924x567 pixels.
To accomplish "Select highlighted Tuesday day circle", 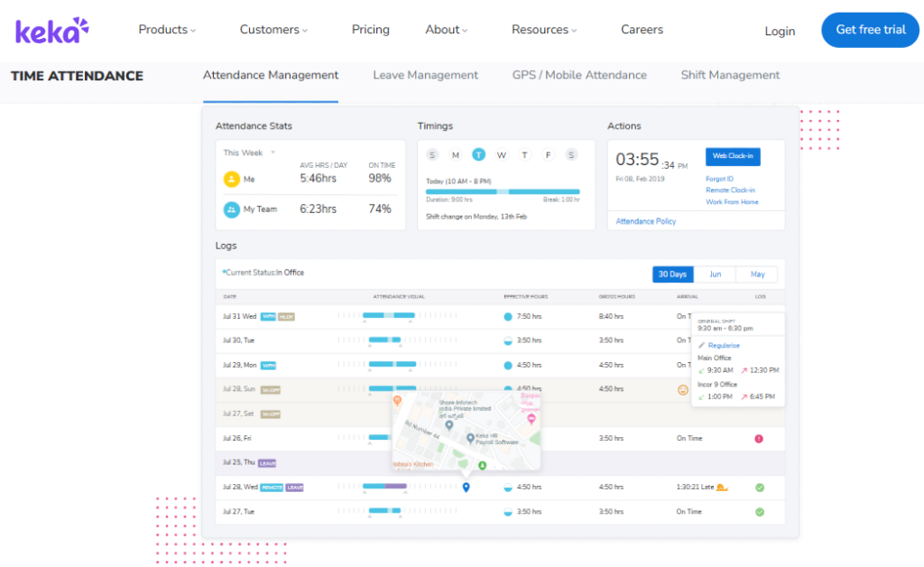I will [x=478, y=155].
